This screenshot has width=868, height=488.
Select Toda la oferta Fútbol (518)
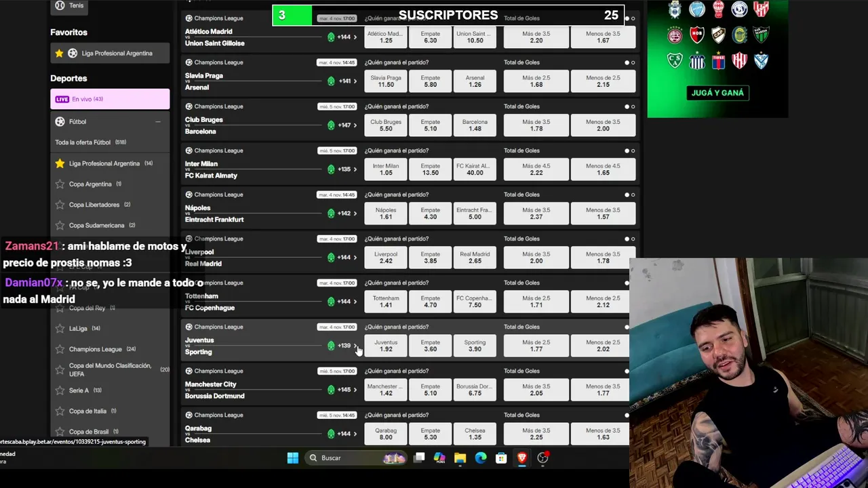click(91, 142)
